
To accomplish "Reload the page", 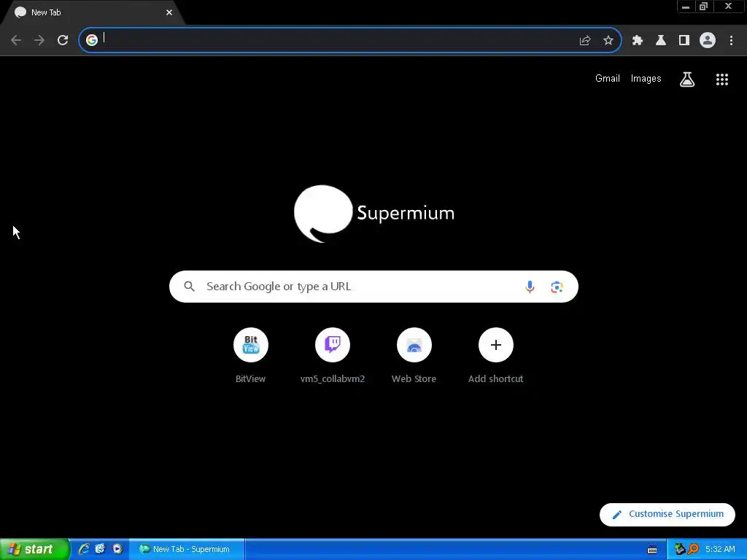I will [x=63, y=40].
